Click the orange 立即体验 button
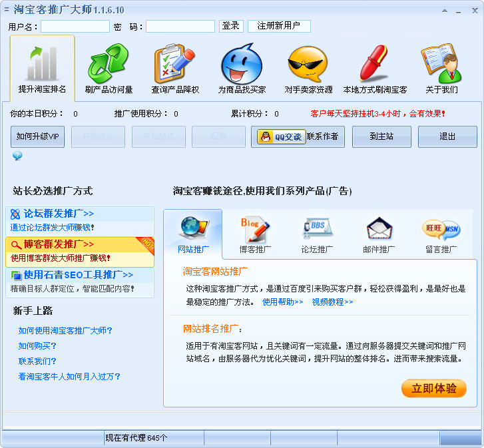 click(x=433, y=388)
